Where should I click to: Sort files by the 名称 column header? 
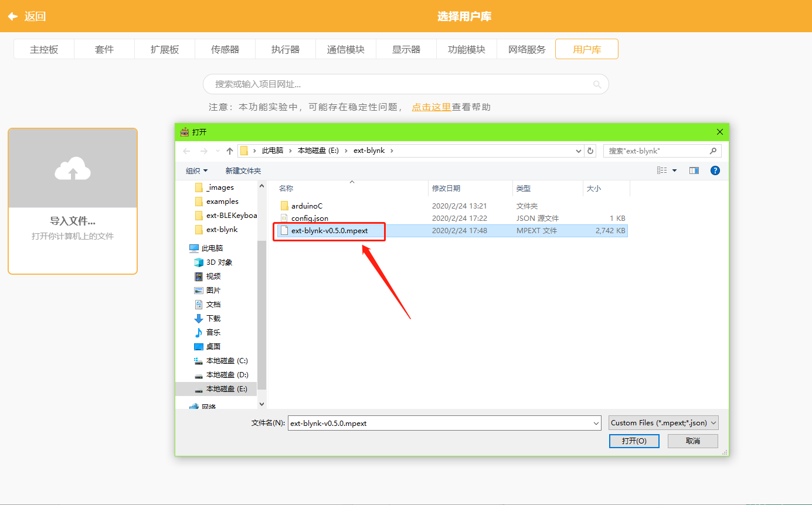click(x=352, y=189)
